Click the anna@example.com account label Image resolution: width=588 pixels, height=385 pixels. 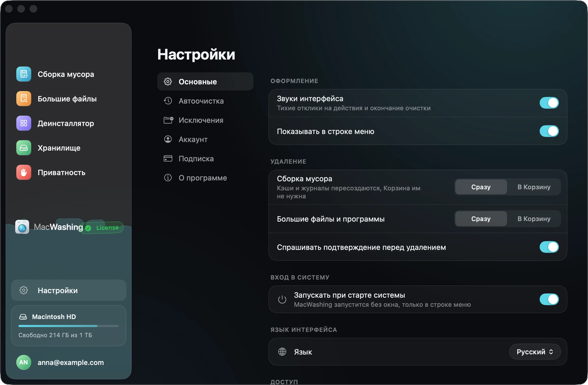pyautogui.click(x=70, y=362)
